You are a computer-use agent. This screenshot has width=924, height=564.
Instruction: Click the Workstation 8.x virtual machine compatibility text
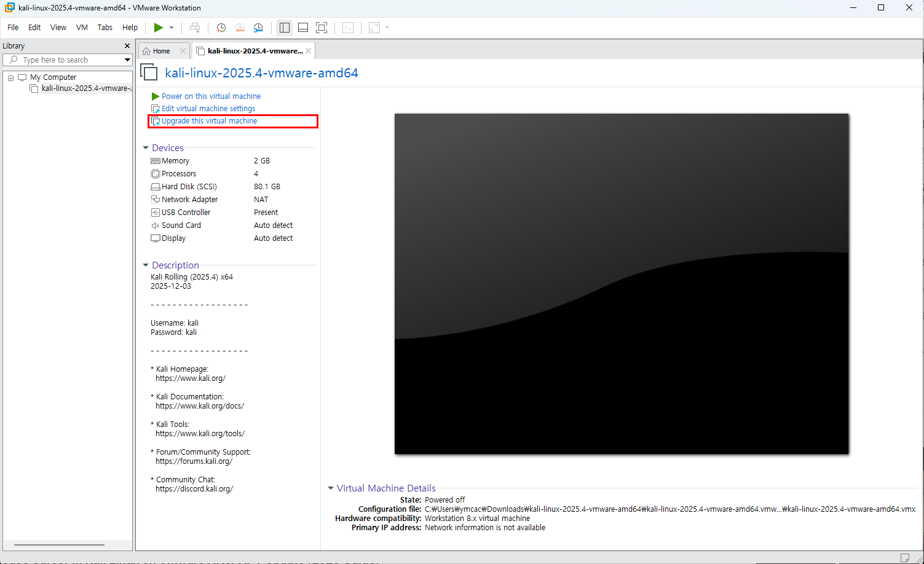pyautogui.click(x=477, y=519)
